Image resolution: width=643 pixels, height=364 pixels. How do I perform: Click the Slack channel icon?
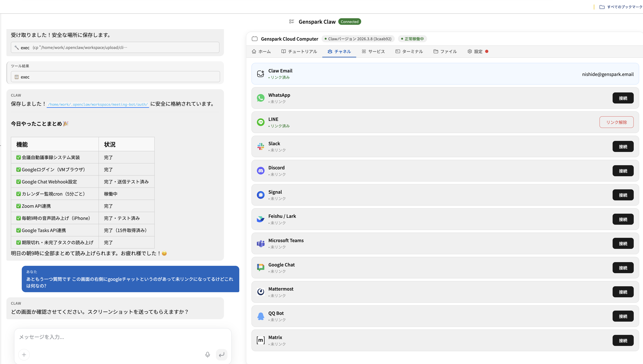pyautogui.click(x=261, y=146)
